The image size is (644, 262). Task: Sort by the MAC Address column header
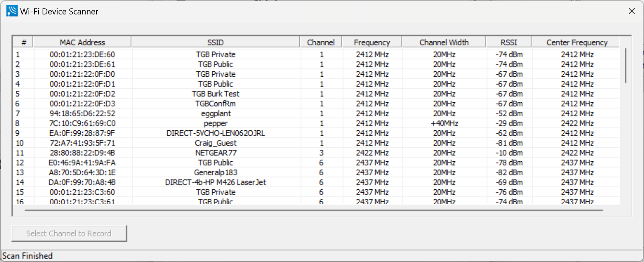[82, 42]
